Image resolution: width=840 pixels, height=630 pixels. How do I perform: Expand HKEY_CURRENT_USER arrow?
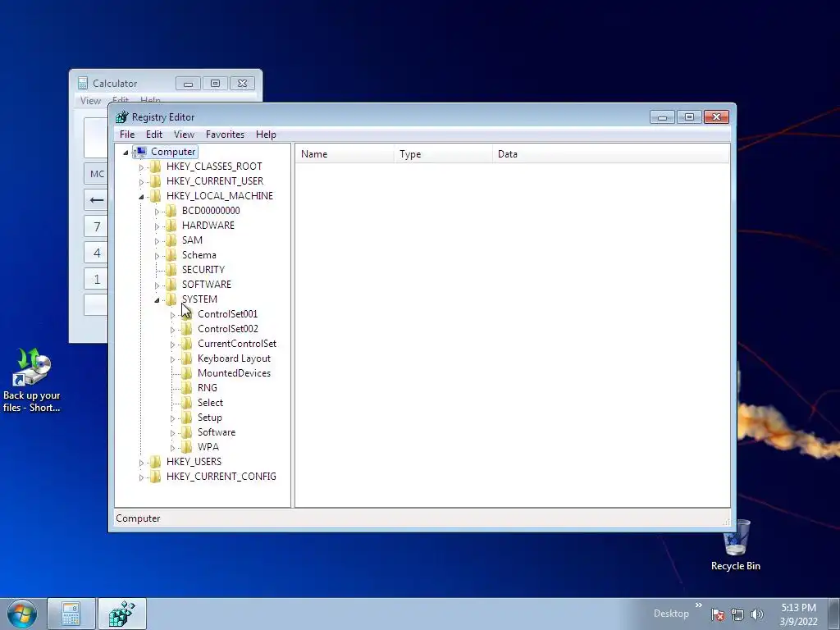(141, 182)
